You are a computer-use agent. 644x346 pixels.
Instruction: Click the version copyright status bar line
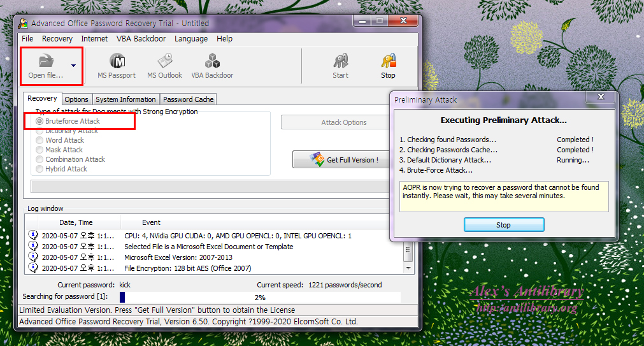(189, 321)
